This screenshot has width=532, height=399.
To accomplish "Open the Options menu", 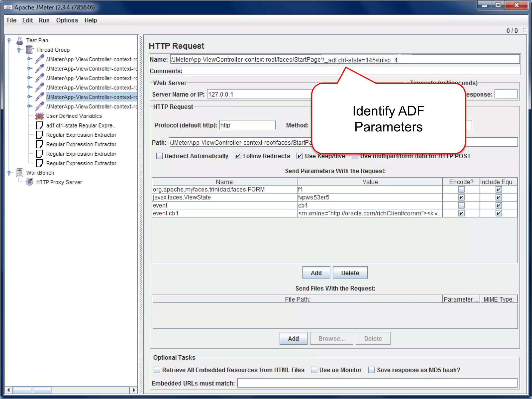I will click(67, 20).
